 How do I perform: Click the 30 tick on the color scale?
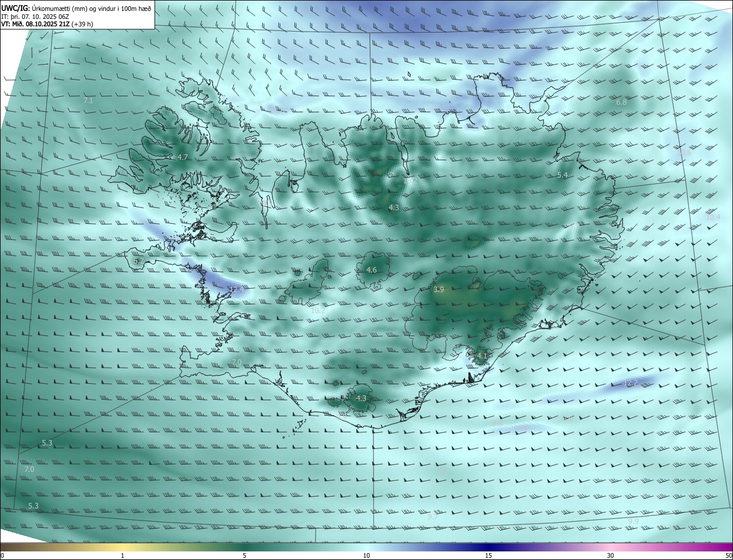point(610,556)
